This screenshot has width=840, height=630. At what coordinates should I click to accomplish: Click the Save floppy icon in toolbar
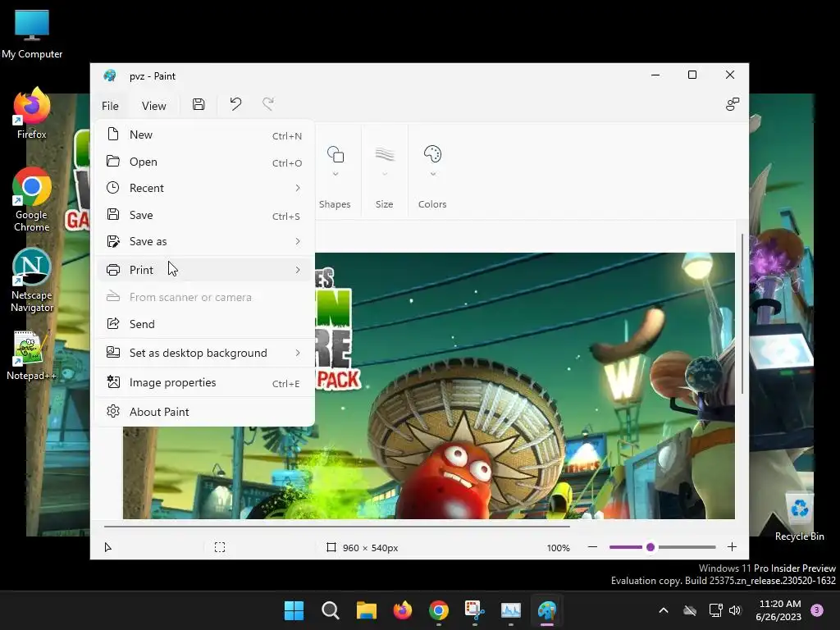click(199, 104)
